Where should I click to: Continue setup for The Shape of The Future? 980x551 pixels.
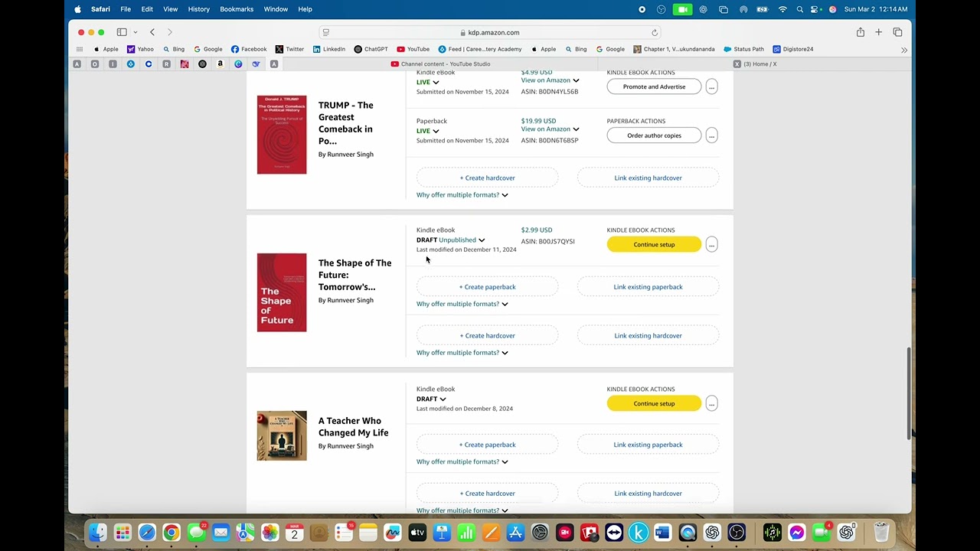point(654,244)
